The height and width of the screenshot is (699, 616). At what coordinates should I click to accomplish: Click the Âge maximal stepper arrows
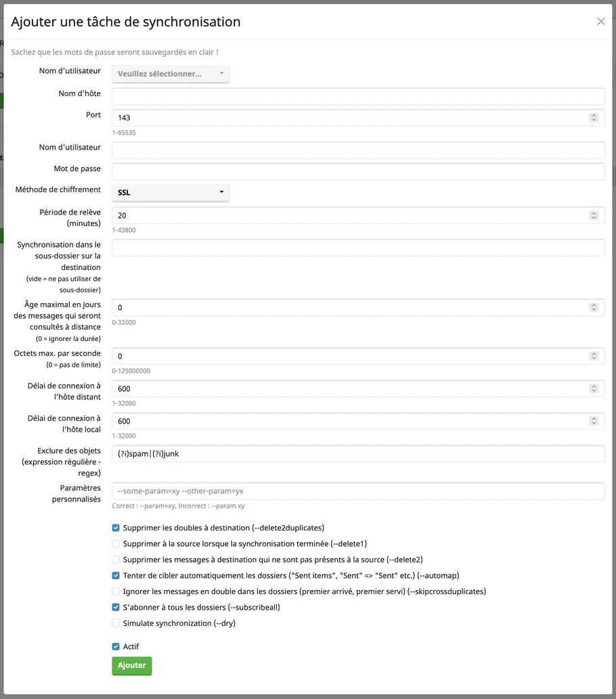(x=594, y=308)
